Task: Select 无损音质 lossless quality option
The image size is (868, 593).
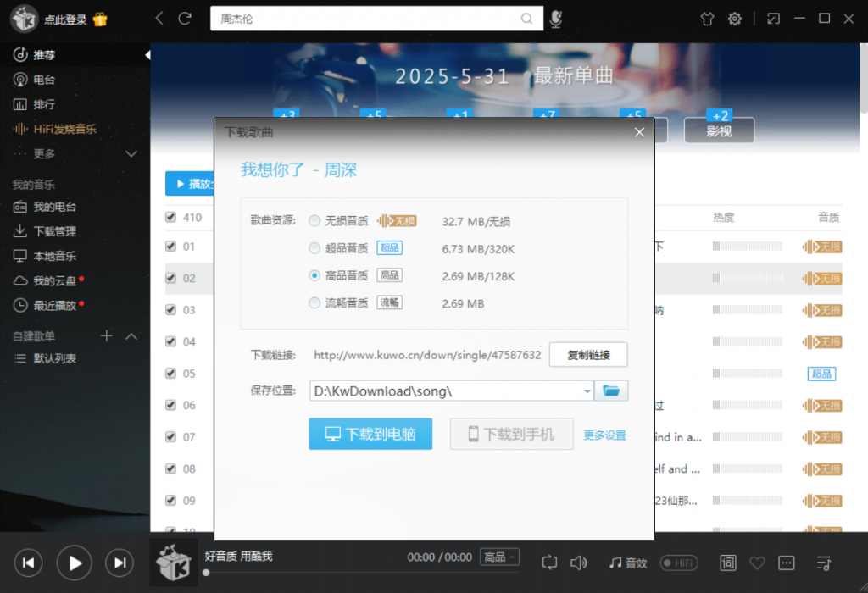Action: tap(314, 219)
